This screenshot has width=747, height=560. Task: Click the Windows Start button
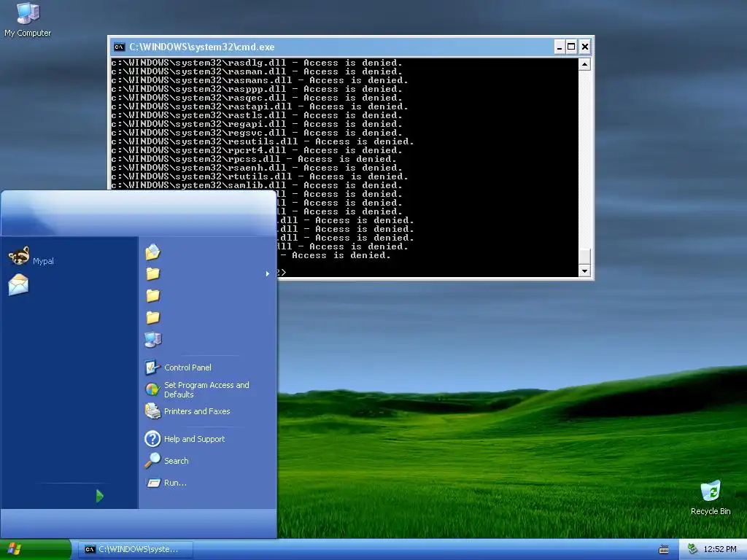point(35,550)
